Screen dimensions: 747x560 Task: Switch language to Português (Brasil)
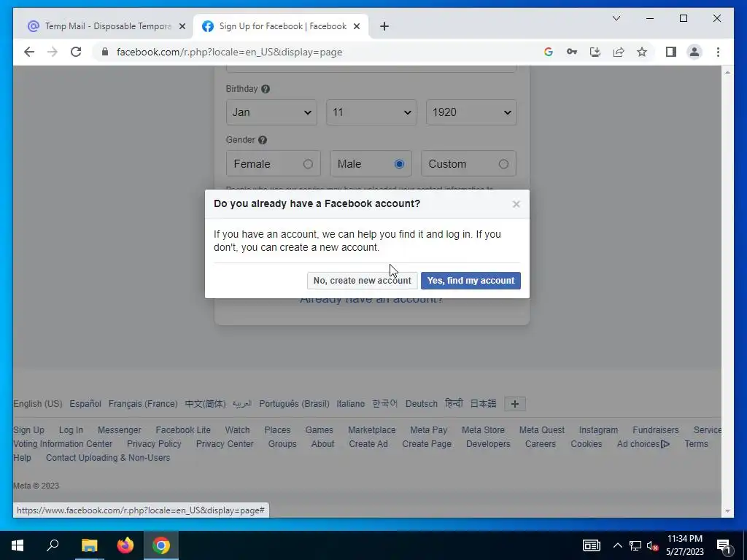[294, 404]
